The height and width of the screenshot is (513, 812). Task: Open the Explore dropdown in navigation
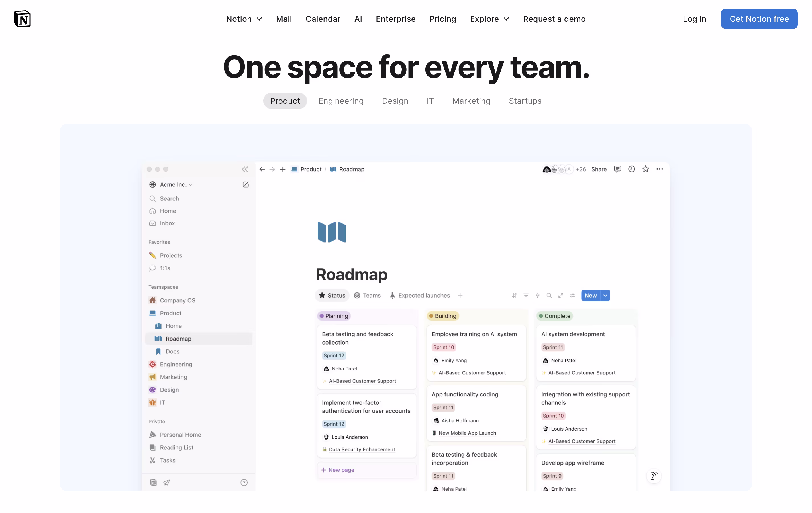[490, 19]
